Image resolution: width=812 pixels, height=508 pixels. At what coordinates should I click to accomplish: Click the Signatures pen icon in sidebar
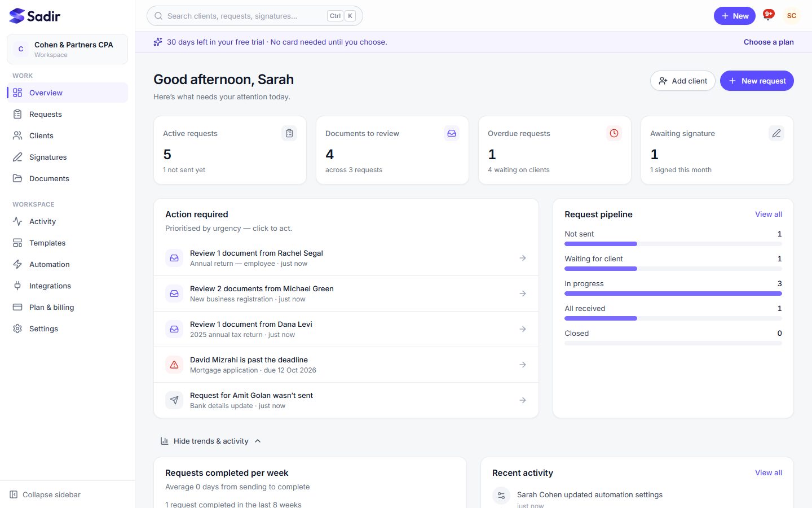click(17, 157)
